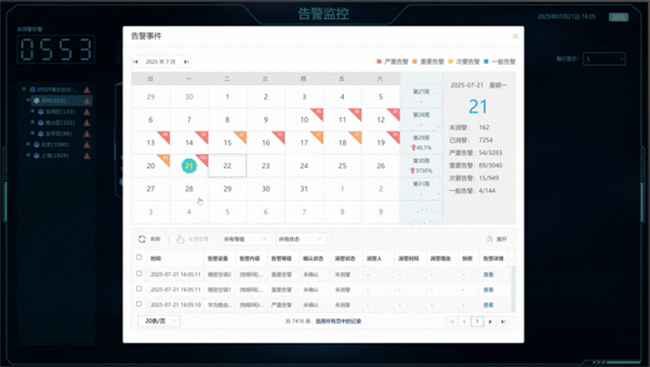
Task: Open the 所有状态 status filter dropdown
Action: click(x=301, y=239)
